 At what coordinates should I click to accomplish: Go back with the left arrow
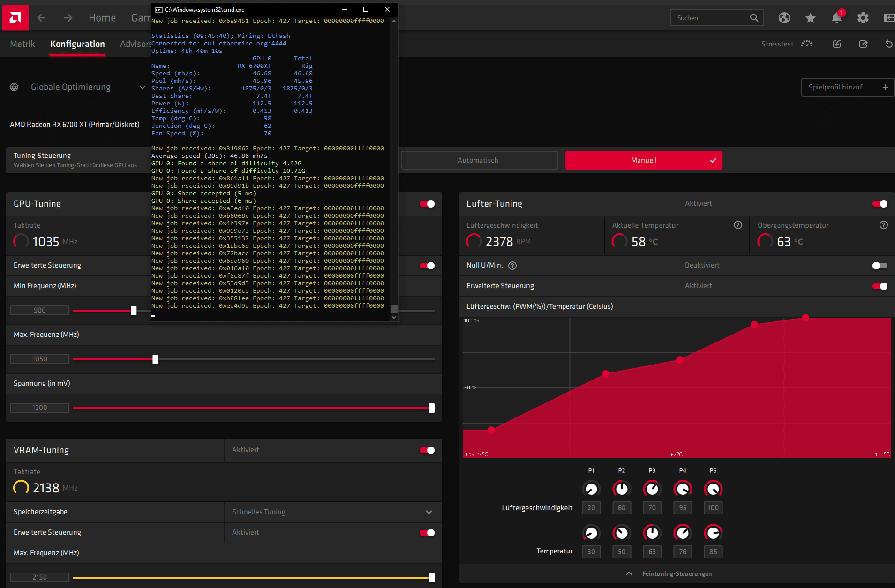point(41,18)
